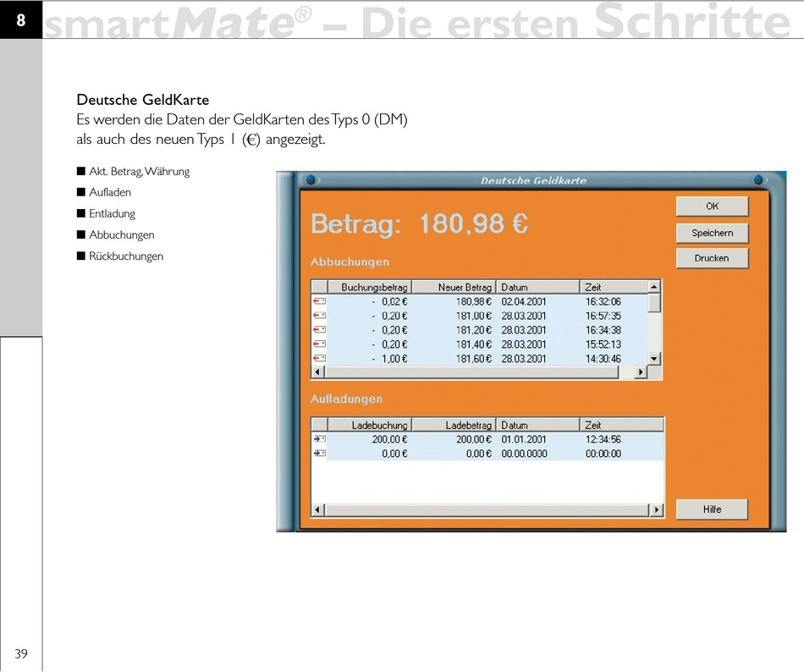Select the '00.00.0000' date cell
Screen dimensions: 804x672
pyautogui.click(x=524, y=454)
